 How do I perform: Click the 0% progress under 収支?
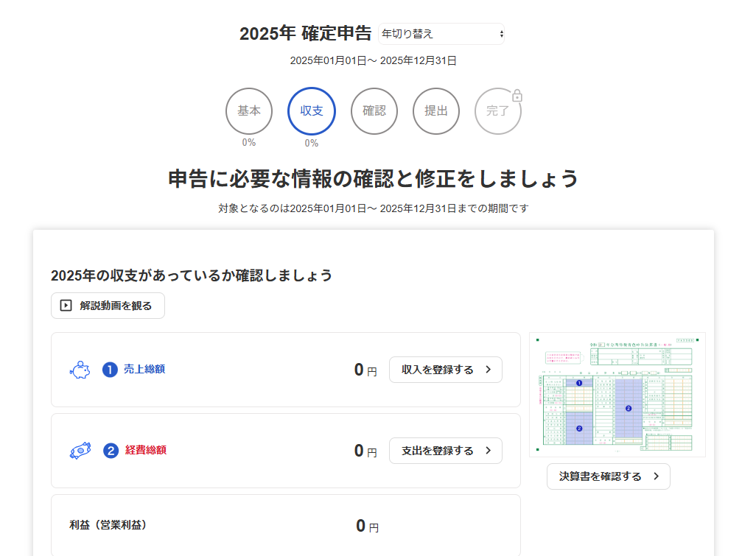point(312,143)
